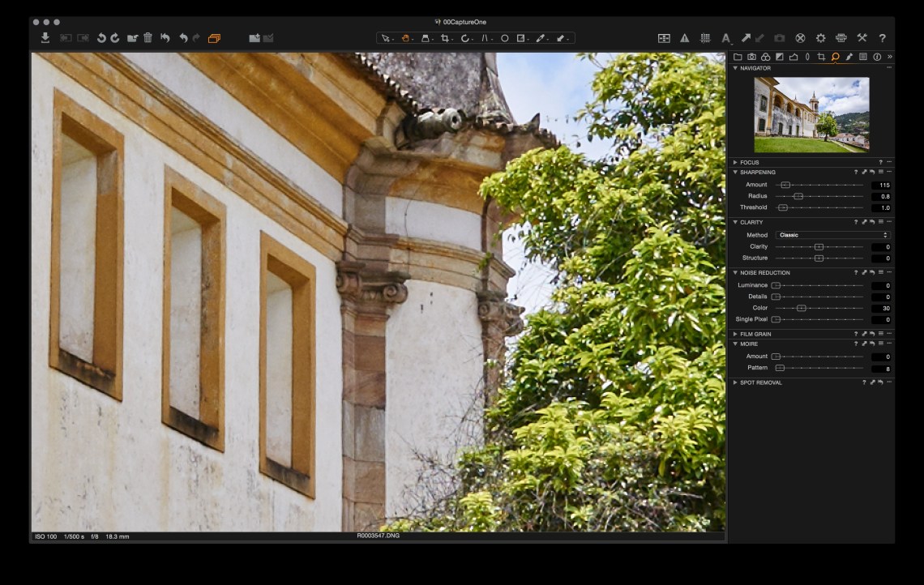Select the Crop cursor tool
The width and height of the screenshot is (924, 585).
pos(444,38)
